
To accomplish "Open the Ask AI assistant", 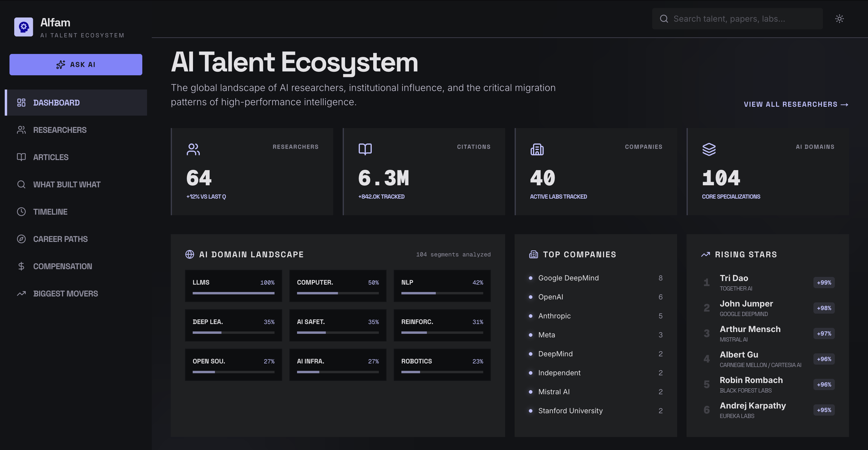I will pos(76,65).
